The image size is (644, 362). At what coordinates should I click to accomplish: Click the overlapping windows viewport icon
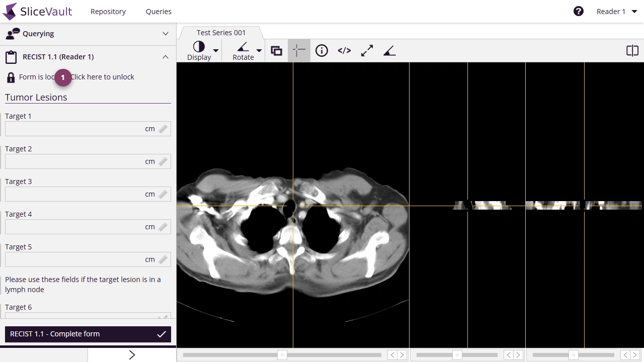point(276,51)
